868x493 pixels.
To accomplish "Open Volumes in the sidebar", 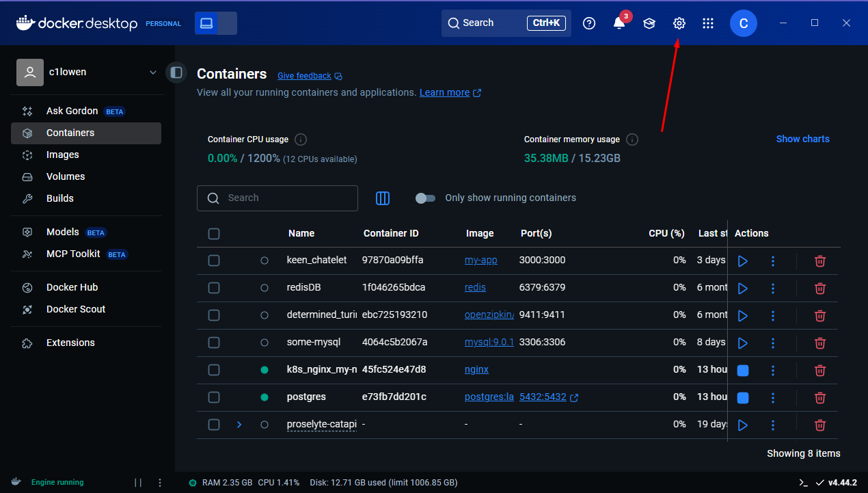I will [66, 176].
